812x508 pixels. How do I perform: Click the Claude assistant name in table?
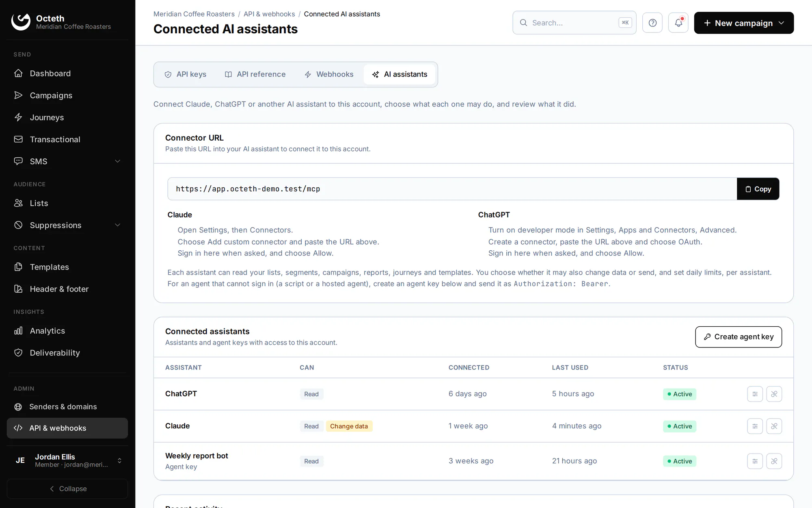[x=177, y=426]
